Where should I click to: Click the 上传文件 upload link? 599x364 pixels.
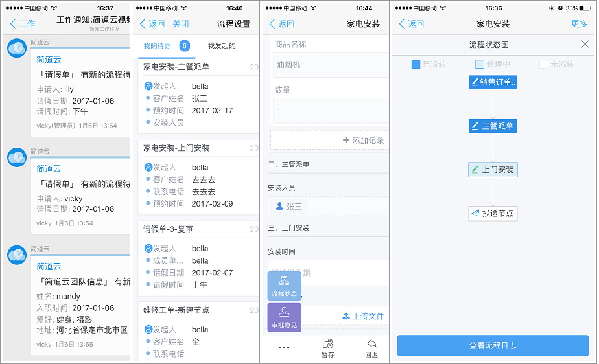[363, 316]
